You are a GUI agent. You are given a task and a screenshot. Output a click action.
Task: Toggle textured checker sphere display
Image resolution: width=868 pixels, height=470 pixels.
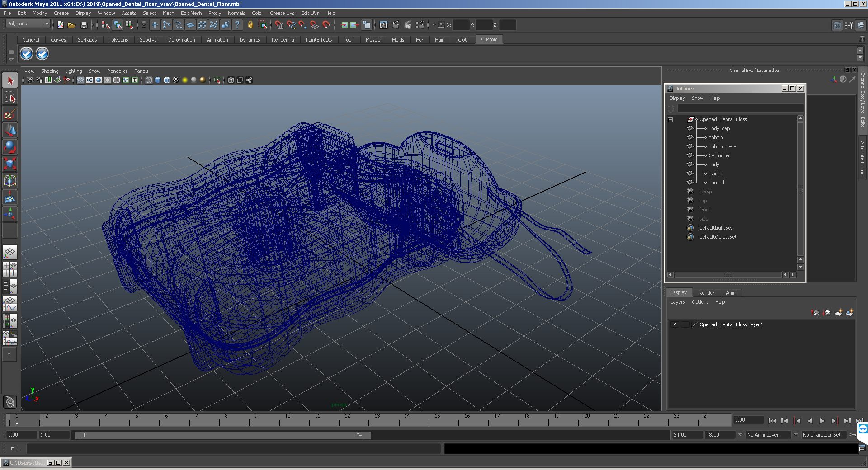[x=176, y=80]
